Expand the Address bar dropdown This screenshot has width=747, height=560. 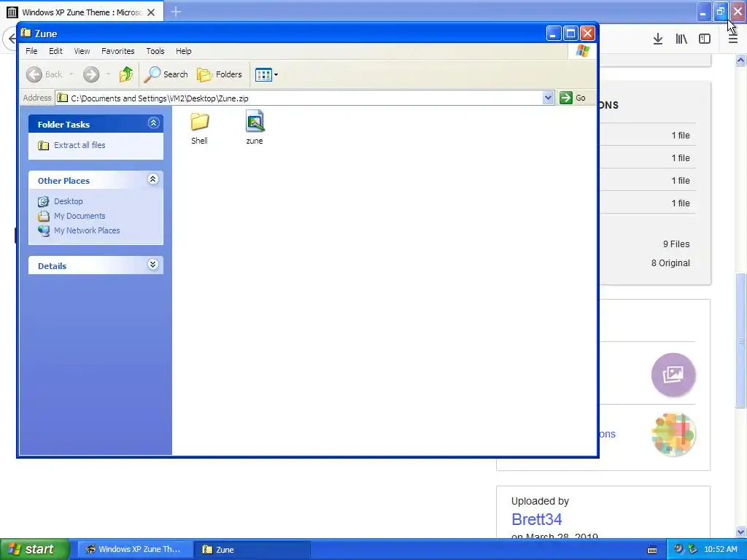pos(548,98)
